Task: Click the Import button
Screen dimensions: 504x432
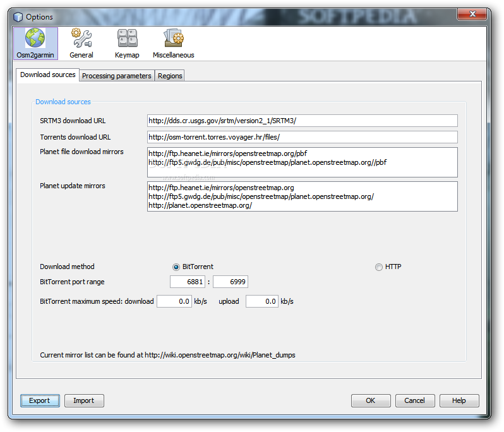Action: click(84, 401)
